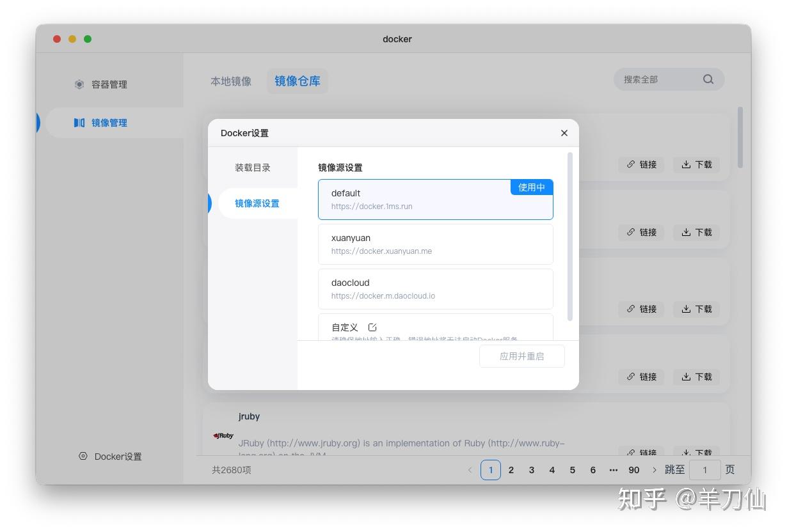787x532 pixels.
Task: Go to page 4
Action: [552, 470]
